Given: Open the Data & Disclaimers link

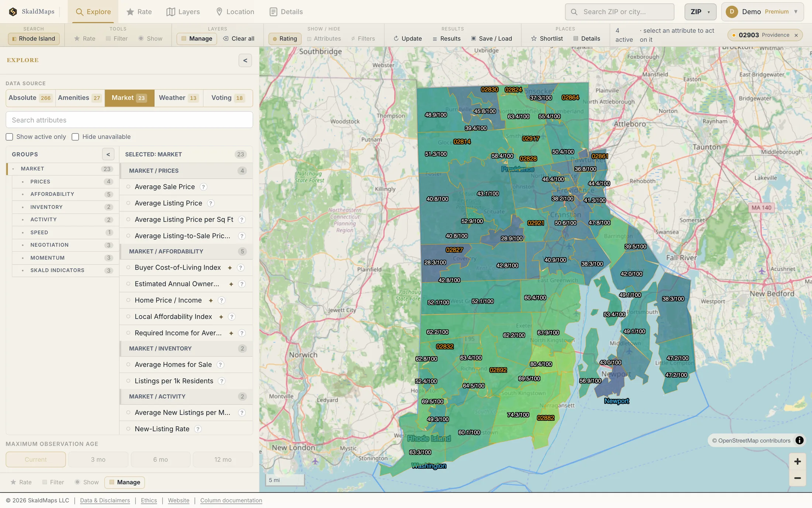Looking at the screenshot, I should tap(105, 500).
